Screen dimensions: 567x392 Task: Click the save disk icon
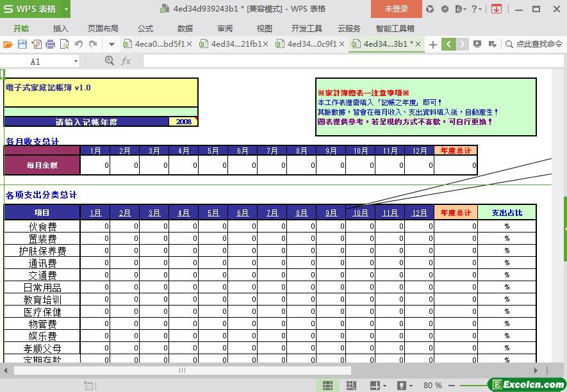[22, 44]
